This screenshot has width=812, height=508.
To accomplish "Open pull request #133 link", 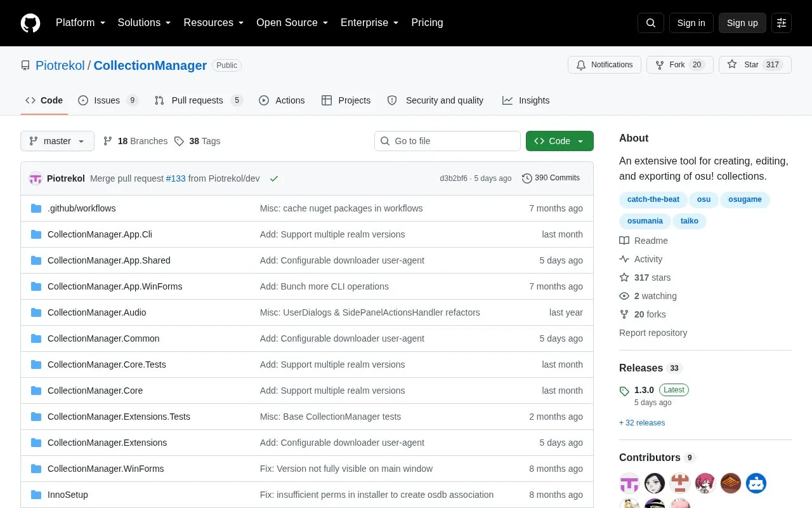I will point(176,178).
